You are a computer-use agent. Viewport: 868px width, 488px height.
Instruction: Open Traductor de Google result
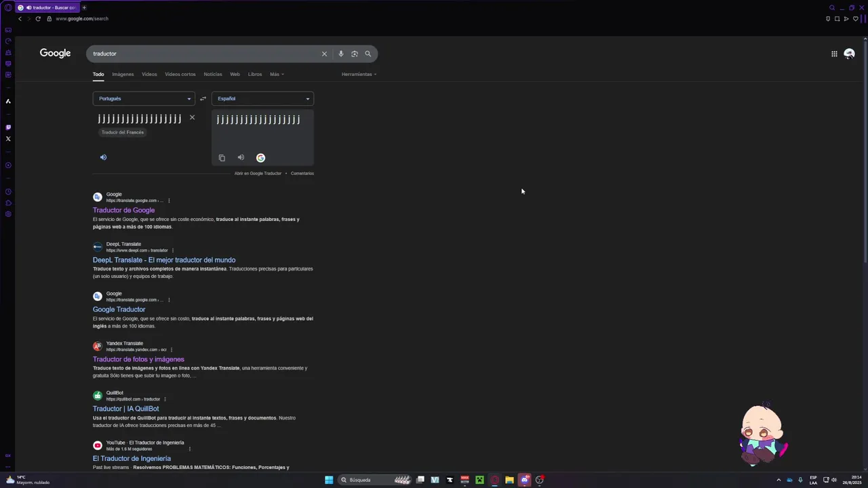click(x=123, y=210)
